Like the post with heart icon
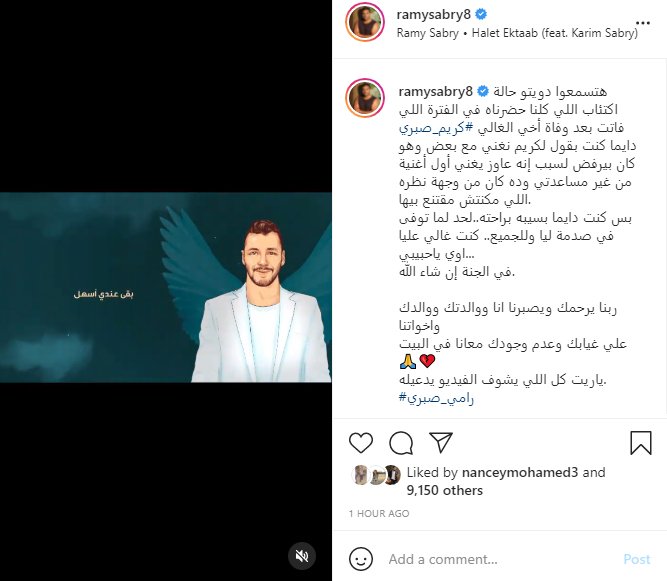This screenshot has width=667, height=581. coord(361,443)
